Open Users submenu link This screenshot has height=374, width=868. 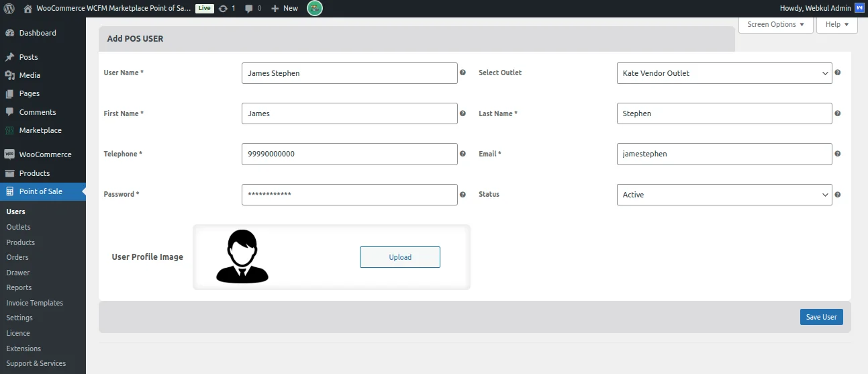[15, 212]
